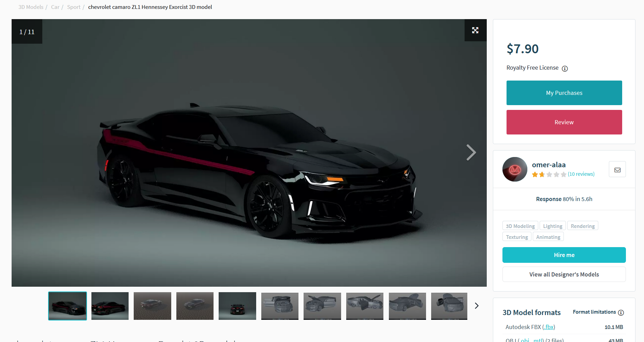Image resolution: width=644 pixels, height=342 pixels.
Task: Open the 10 reviews link
Action: tap(581, 174)
